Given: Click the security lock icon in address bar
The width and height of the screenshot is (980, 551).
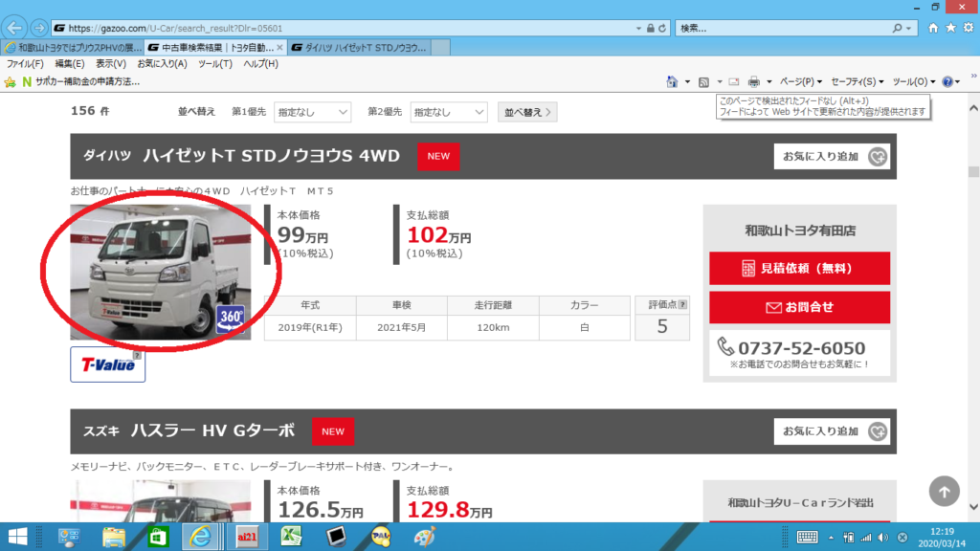Looking at the screenshot, I should point(651,28).
